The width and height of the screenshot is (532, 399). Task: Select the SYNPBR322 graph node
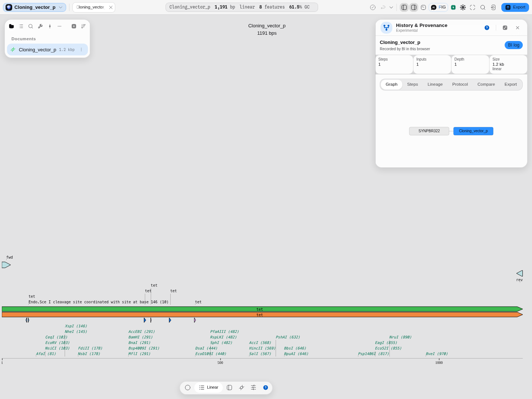pyautogui.click(x=429, y=131)
